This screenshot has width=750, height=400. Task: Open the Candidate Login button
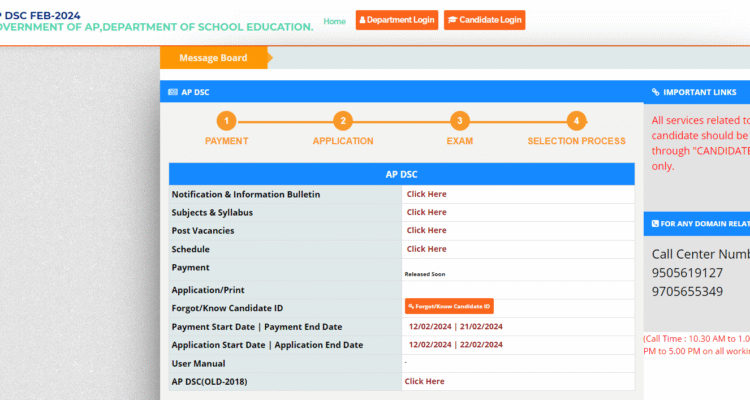[484, 20]
